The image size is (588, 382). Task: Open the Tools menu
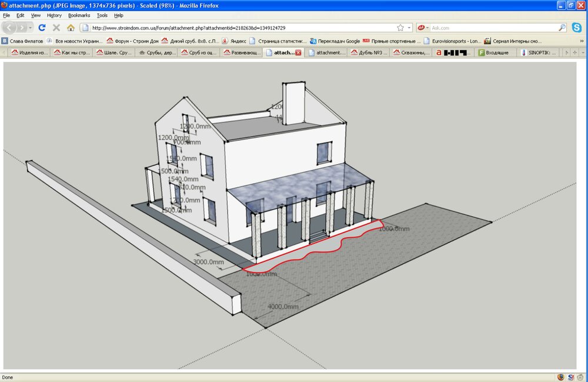point(102,15)
